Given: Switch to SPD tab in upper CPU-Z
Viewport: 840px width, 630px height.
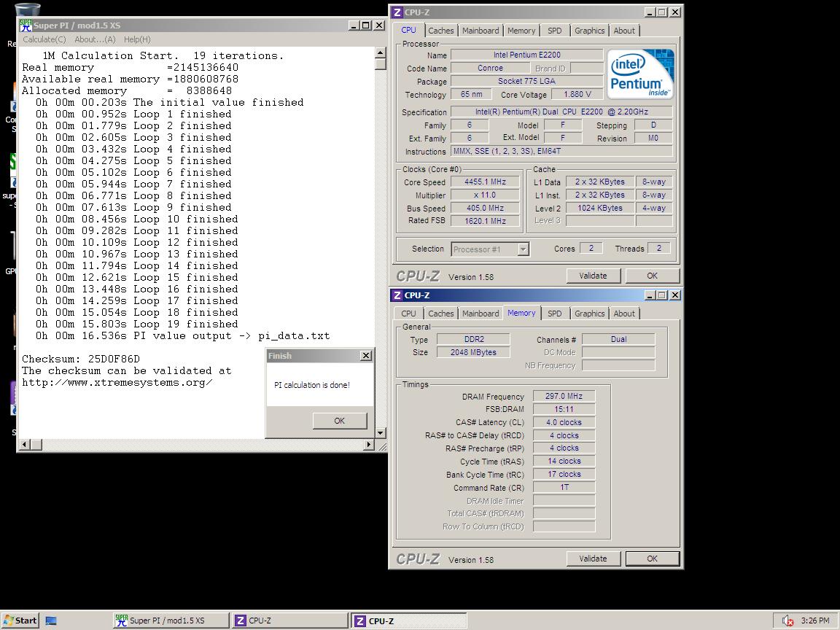Looking at the screenshot, I should 554,31.
